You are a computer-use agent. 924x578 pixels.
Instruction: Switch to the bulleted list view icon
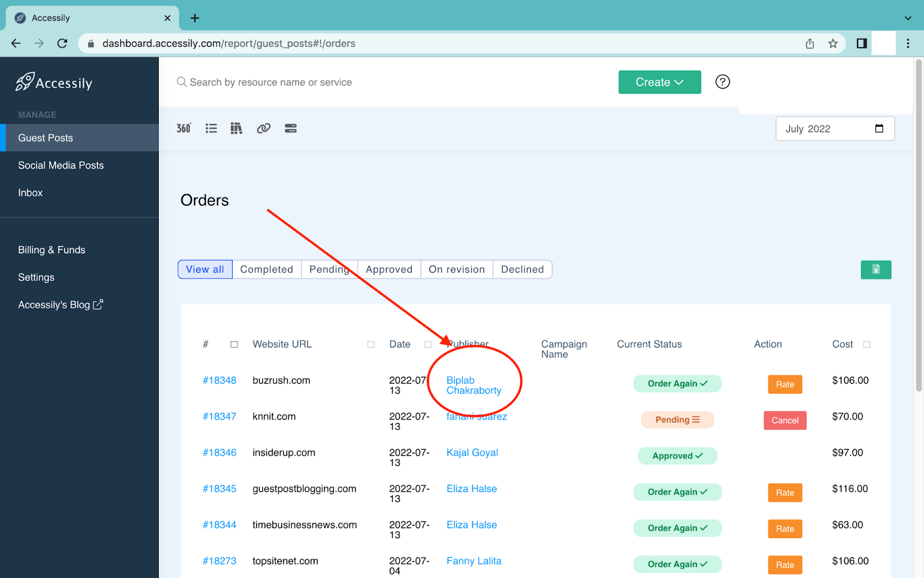[211, 128]
